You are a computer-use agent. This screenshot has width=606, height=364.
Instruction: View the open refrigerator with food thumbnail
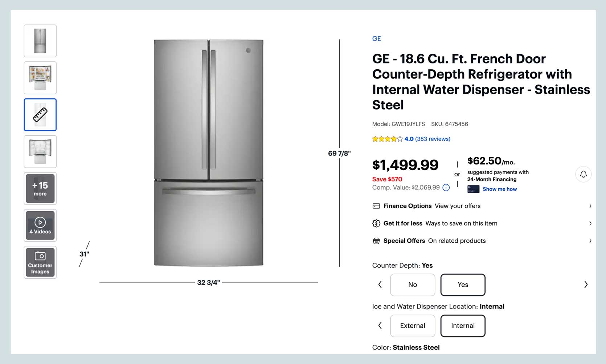tap(40, 78)
